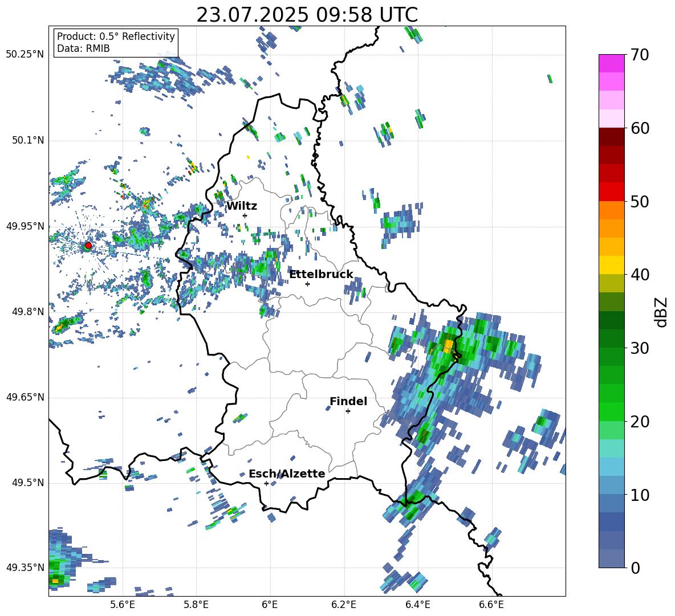Click the 49.65°N latitude label
This screenshot has width=675, height=616.
pos(25,397)
